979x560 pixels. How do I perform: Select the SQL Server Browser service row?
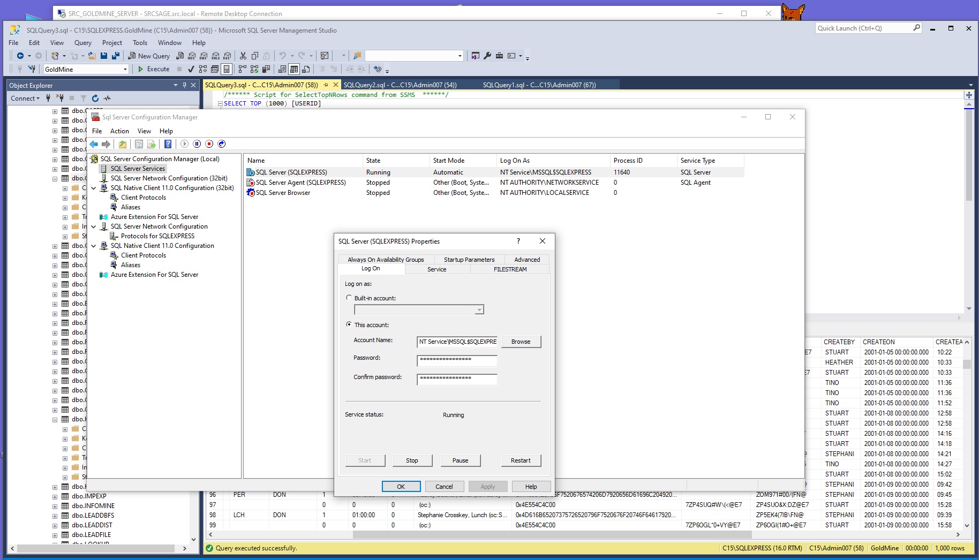click(494, 193)
